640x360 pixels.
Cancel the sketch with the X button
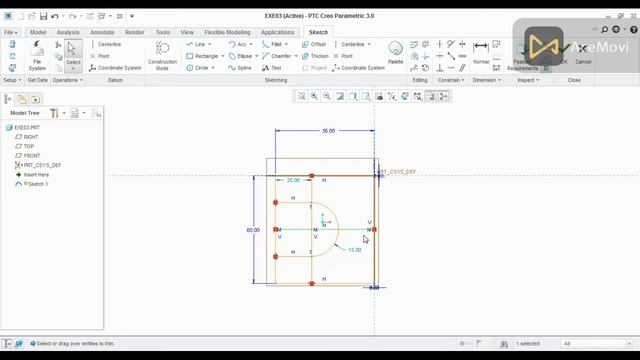click(583, 53)
